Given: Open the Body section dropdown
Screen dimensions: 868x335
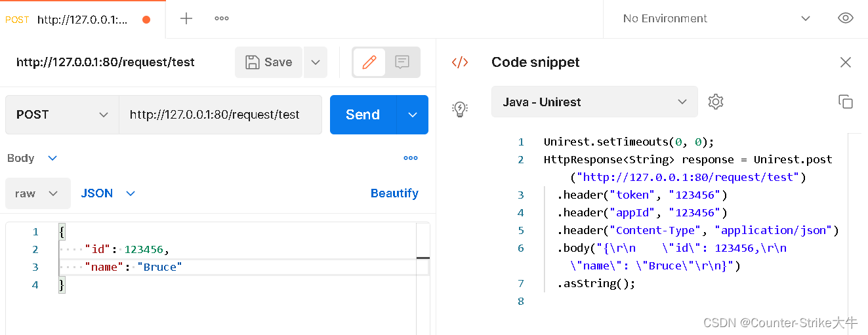Looking at the screenshot, I should 32,158.
